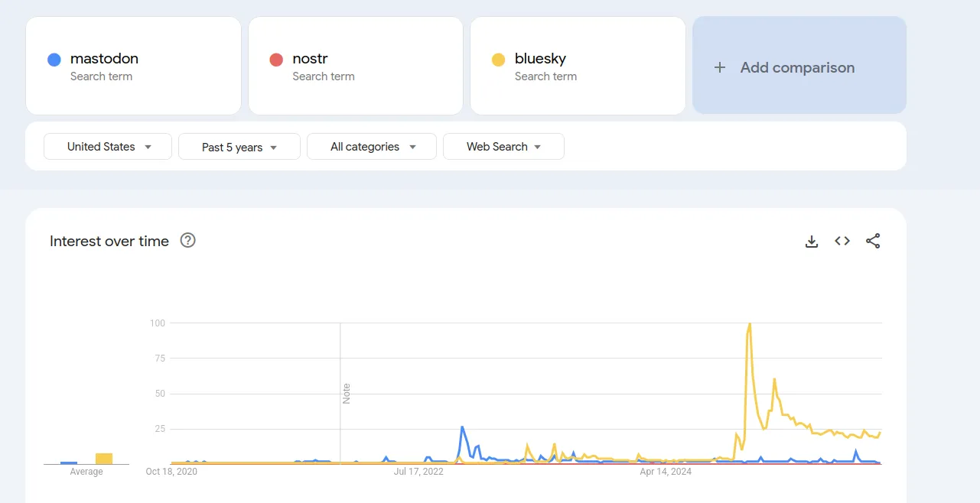Image resolution: width=980 pixels, height=503 pixels.
Task: Click the bluesky peak on the chart
Action: tap(750, 324)
